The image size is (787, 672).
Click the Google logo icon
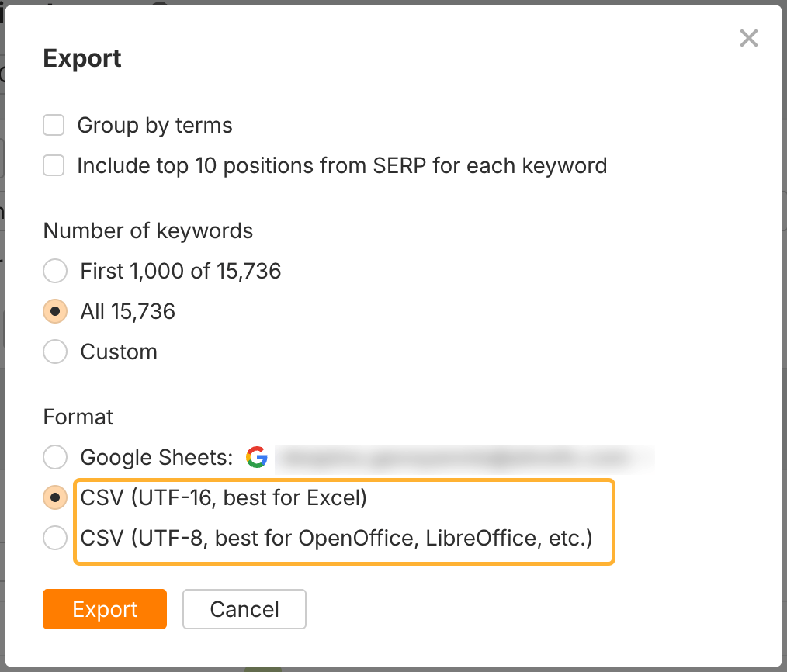257,457
